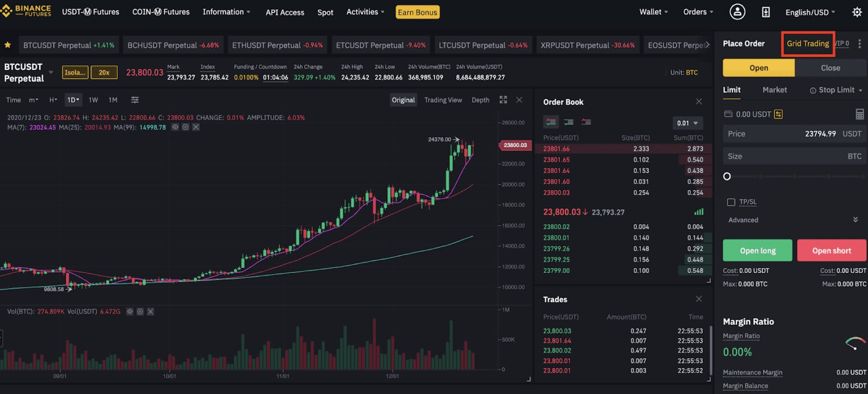Open the Activities dropdown menu

coord(365,12)
